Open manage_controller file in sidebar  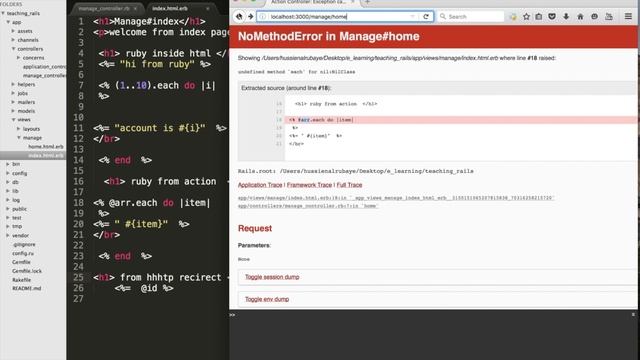tap(44, 76)
